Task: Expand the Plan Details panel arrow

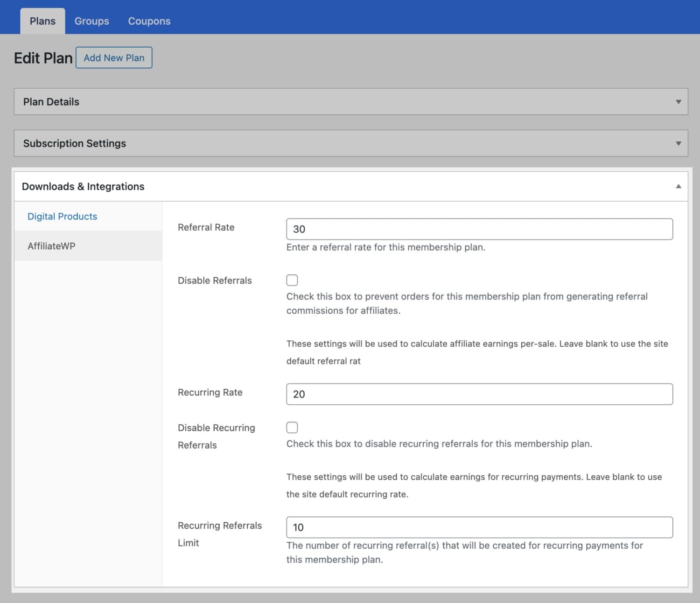Action: tap(679, 102)
